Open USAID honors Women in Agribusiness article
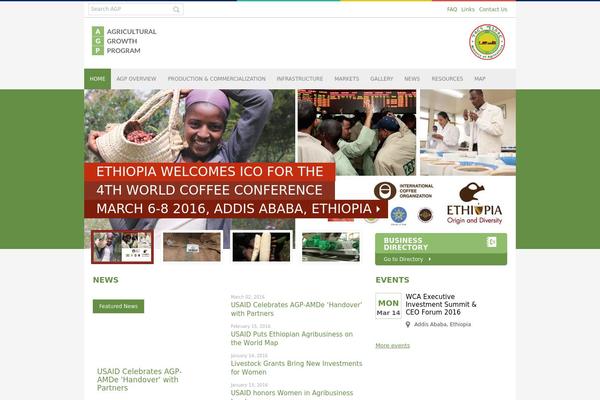This screenshot has height=400, width=600. pyautogui.click(x=292, y=393)
